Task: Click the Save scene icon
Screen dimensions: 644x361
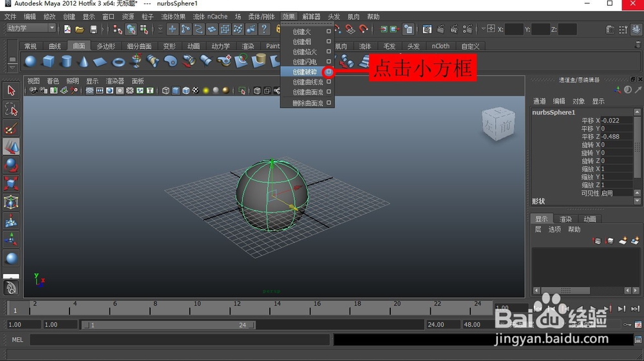Action: pyautogui.click(x=93, y=29)
